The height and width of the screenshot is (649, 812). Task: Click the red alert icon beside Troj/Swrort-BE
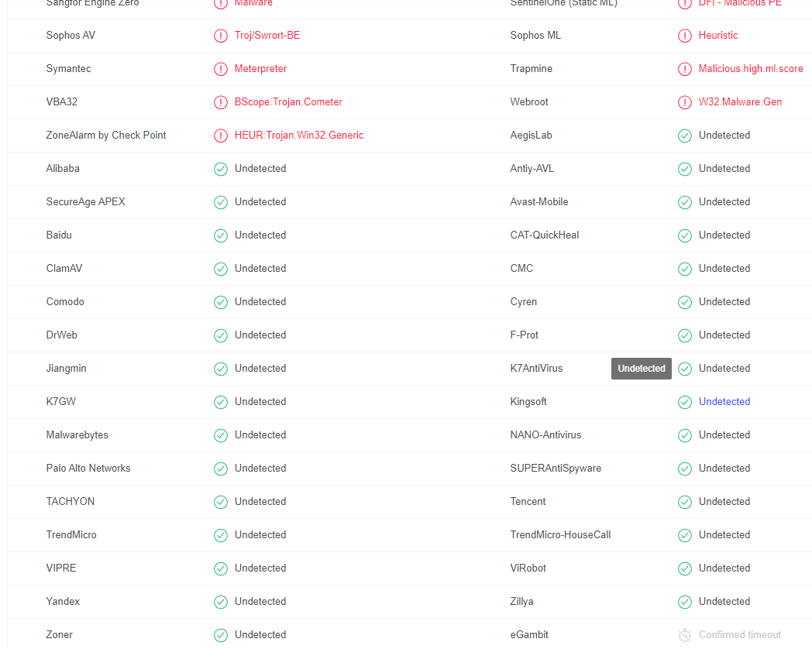(x=221, y=36)
